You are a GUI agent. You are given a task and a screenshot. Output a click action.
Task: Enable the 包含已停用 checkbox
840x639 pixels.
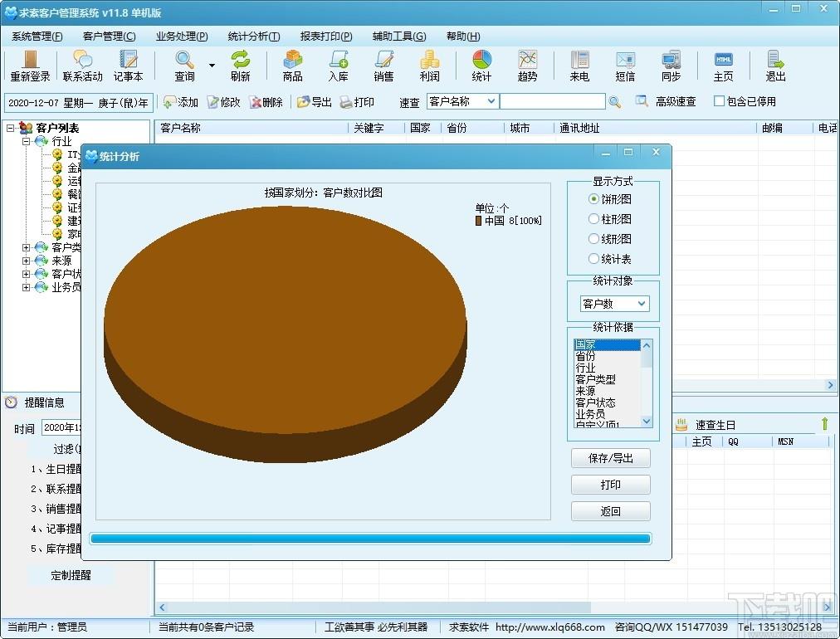tap(720, 100)
